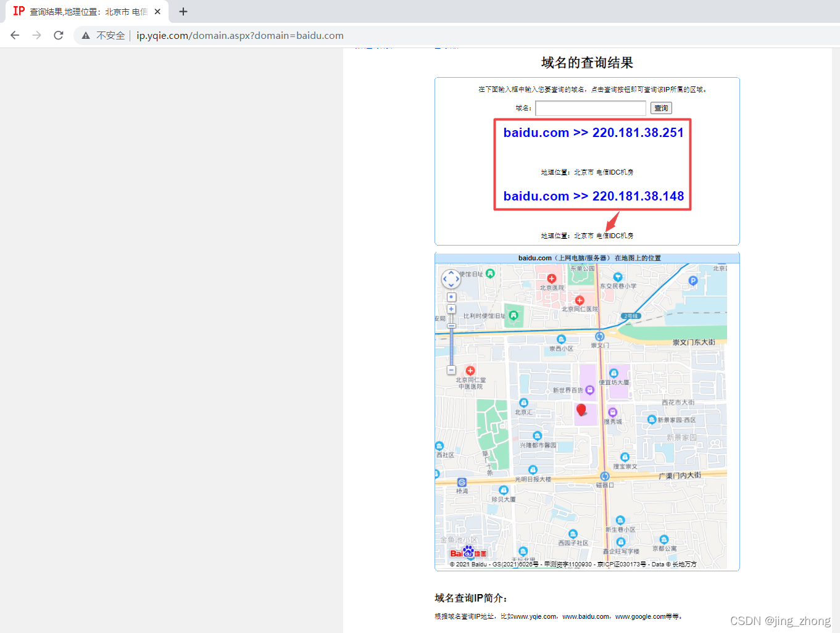Show the not-secure site warning info
Image resolution: width=840 pixels, height=633 pixels.
pos(104,35)
